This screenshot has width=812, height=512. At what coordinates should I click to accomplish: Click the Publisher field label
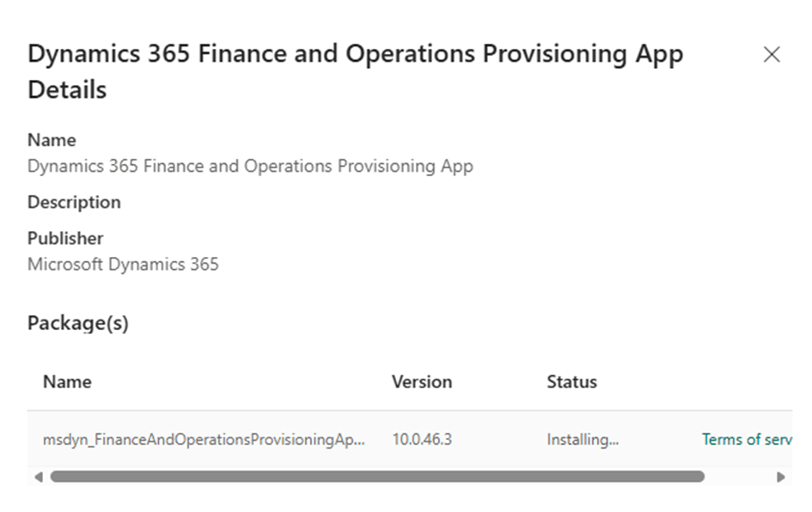pos(65,238)
